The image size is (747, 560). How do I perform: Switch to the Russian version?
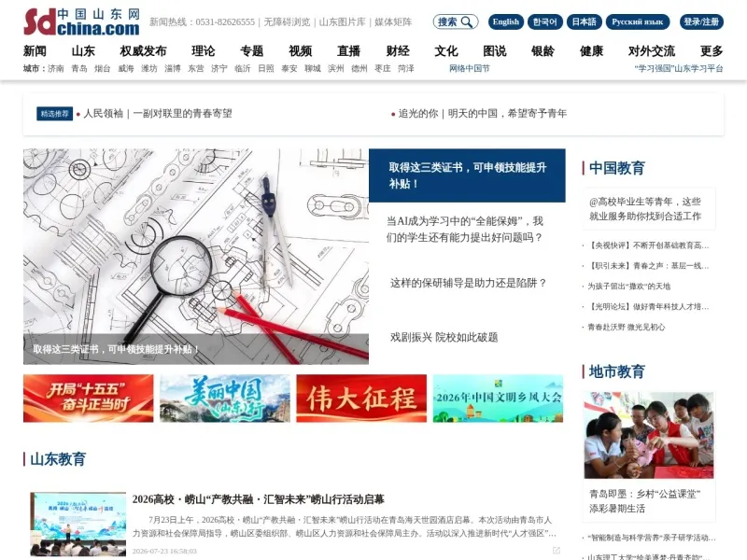pyautogui.click(x=638, y=21)
